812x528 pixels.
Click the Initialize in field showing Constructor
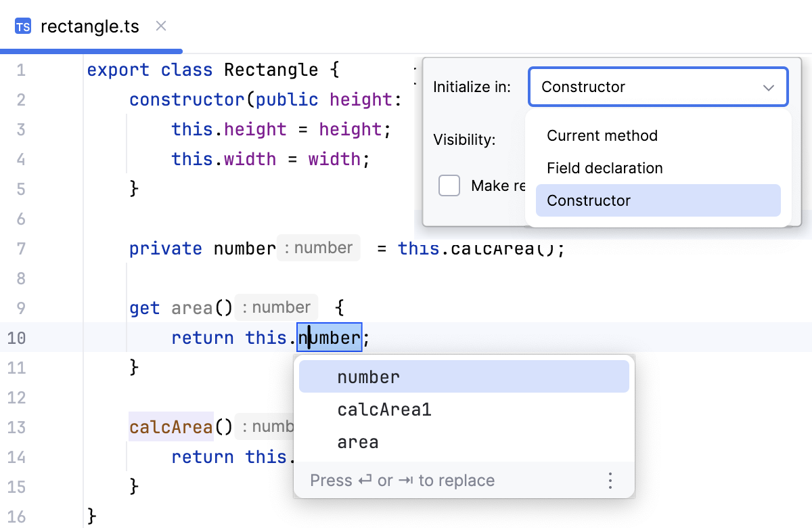(x=657, y=87)
